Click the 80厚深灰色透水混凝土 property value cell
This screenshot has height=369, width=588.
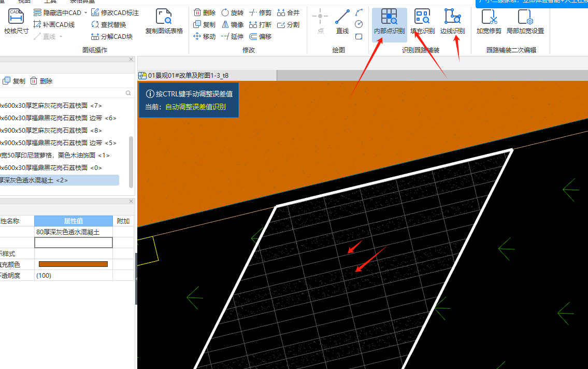(74, 232)
